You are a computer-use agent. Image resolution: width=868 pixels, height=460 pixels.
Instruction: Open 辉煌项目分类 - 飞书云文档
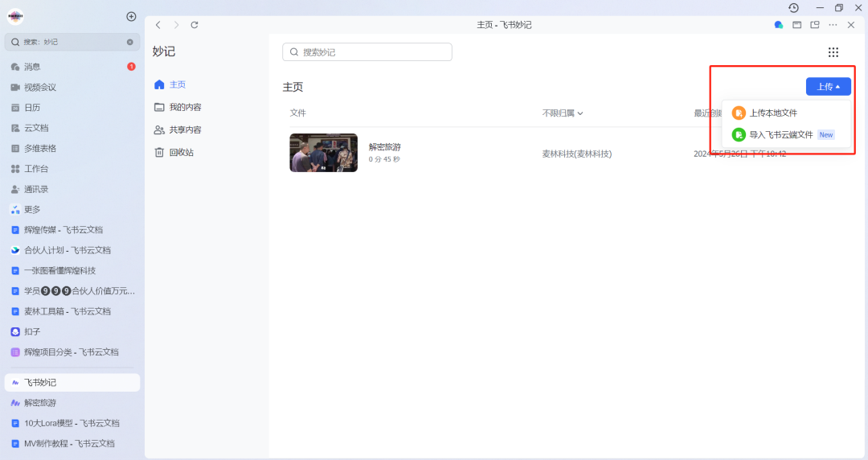click(72, 352)
